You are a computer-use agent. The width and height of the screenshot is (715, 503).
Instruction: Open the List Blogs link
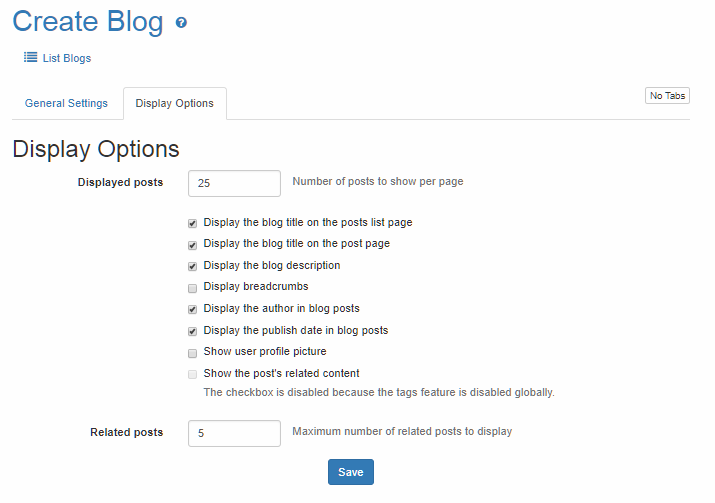tap(67, 58)
